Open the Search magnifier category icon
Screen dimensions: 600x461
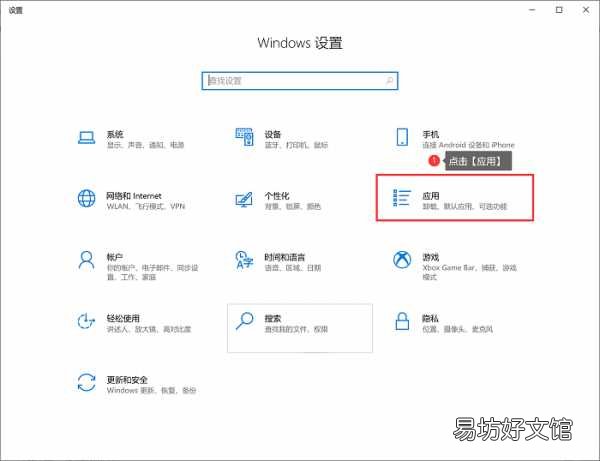(x=245, y=321)
